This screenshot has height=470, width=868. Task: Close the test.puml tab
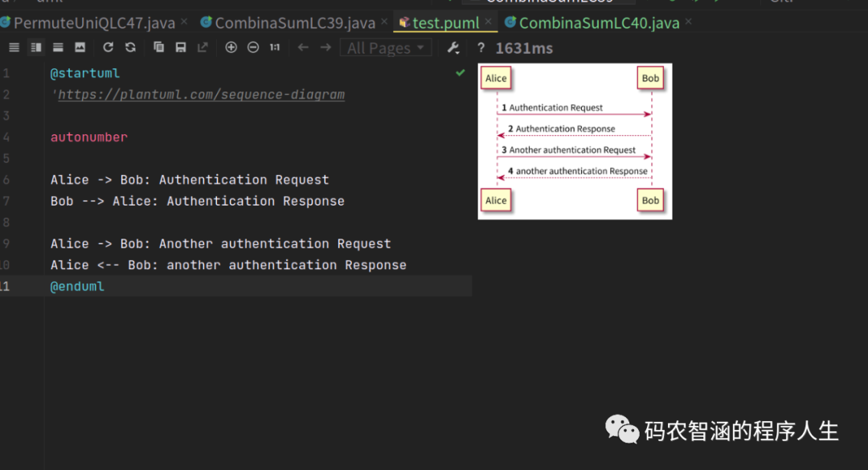(x=489, y=22)
